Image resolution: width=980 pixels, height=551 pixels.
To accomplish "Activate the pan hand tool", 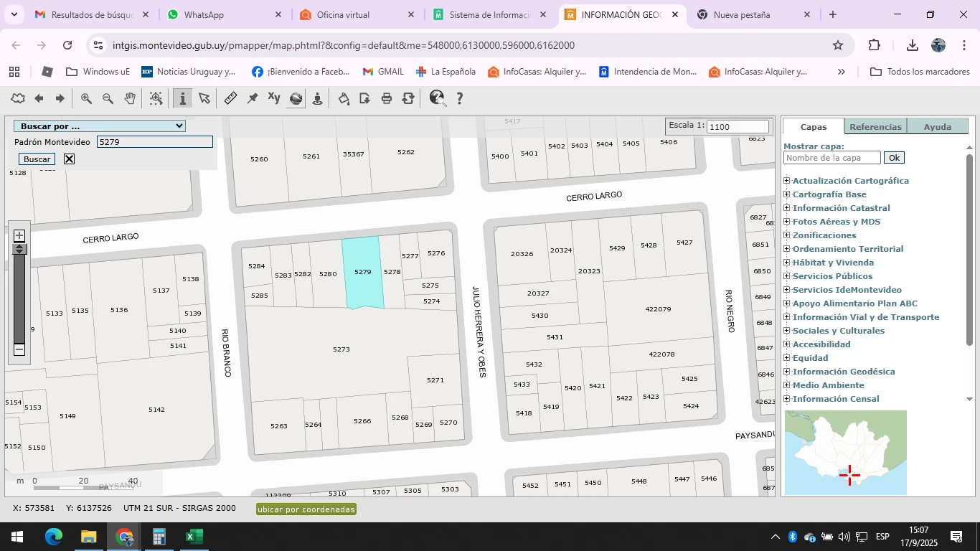I will [130, 98].
